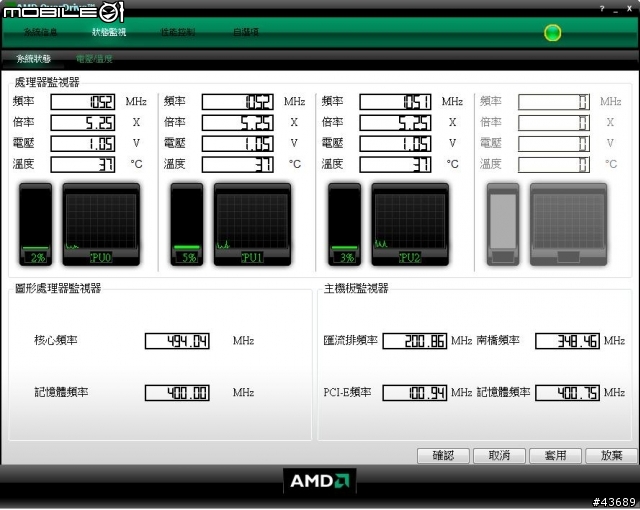
Task: Click the 3% CPU2 usage meter bar
Action: pyautogui.click(x=344, y=224)
